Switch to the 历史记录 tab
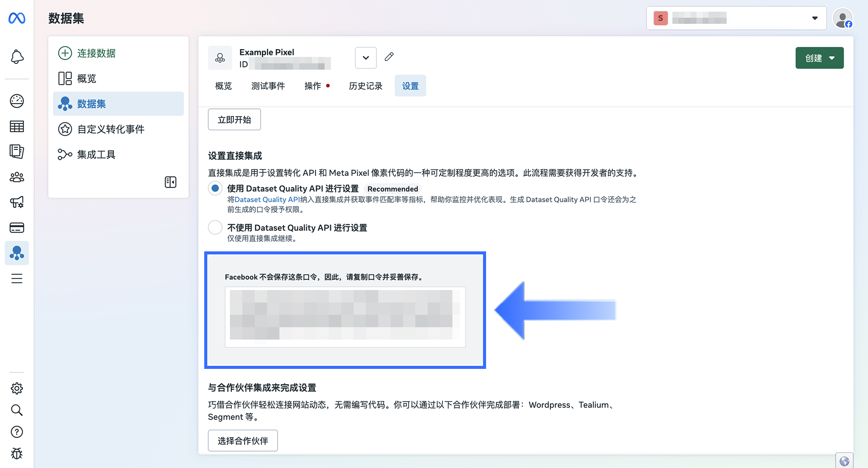Screen dimensions: 868x468 [x=366, y=86]
